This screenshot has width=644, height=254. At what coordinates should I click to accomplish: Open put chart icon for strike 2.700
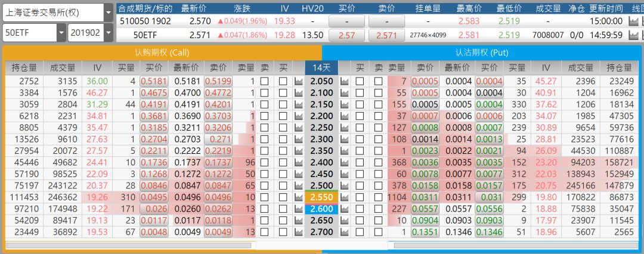click(344, 232)
